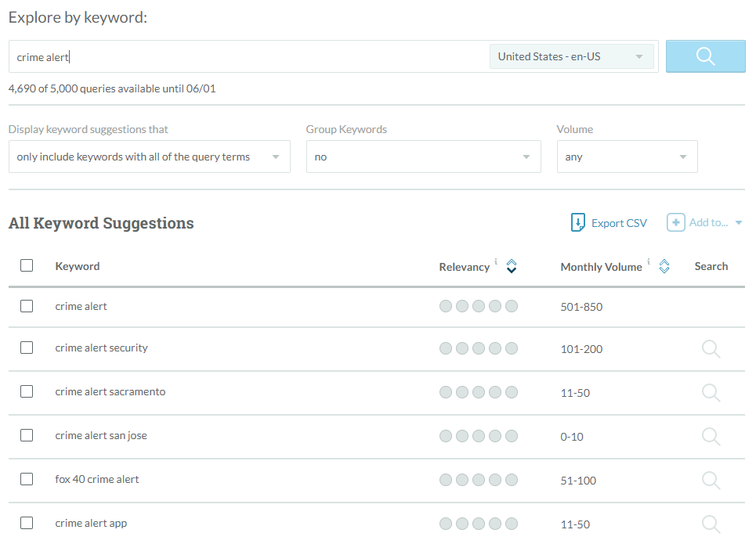The width and height of the screenshot is (756, 544).
Task: Tick the 'fox 40 crime alert' checkbox
Action: click(x=27, y=479)
